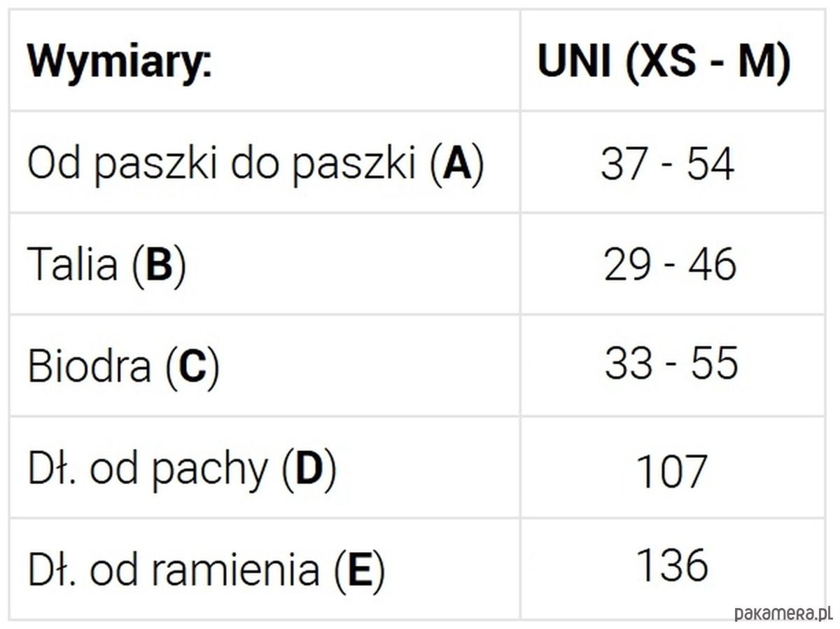
Task: Click the "Wymiary:" header cell
Action: [119, 62]
